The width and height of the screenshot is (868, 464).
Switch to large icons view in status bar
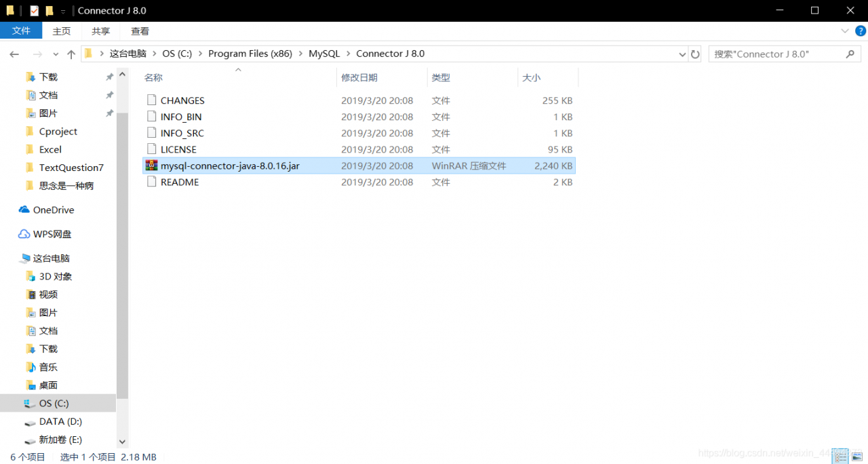(x=857, y=457)
